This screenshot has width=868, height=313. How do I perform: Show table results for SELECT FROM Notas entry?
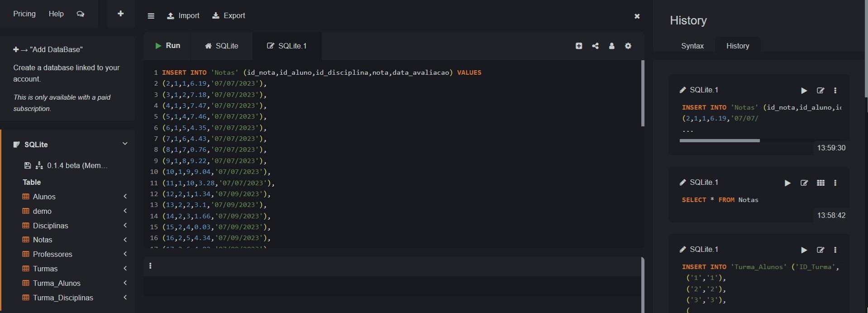(x=820, y=183)
